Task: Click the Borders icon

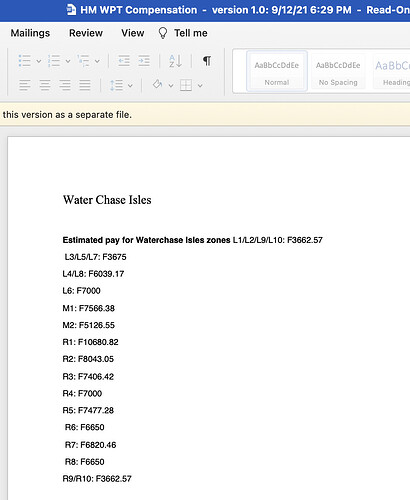Action: 186,85
